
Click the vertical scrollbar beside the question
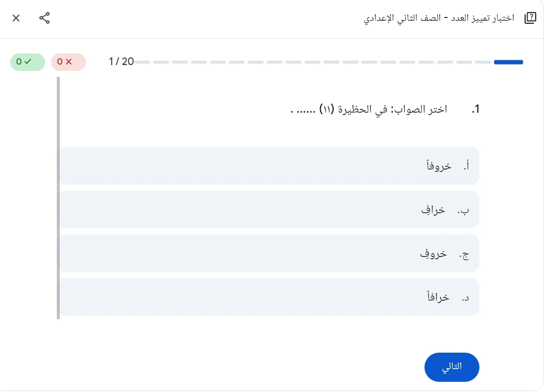pos(58,199)
